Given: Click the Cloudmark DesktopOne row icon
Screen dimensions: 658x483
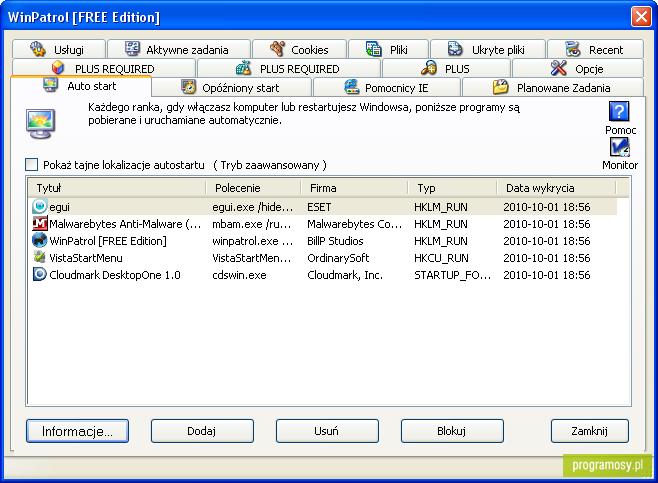Looking at the screenshot, I should point(39,274).
